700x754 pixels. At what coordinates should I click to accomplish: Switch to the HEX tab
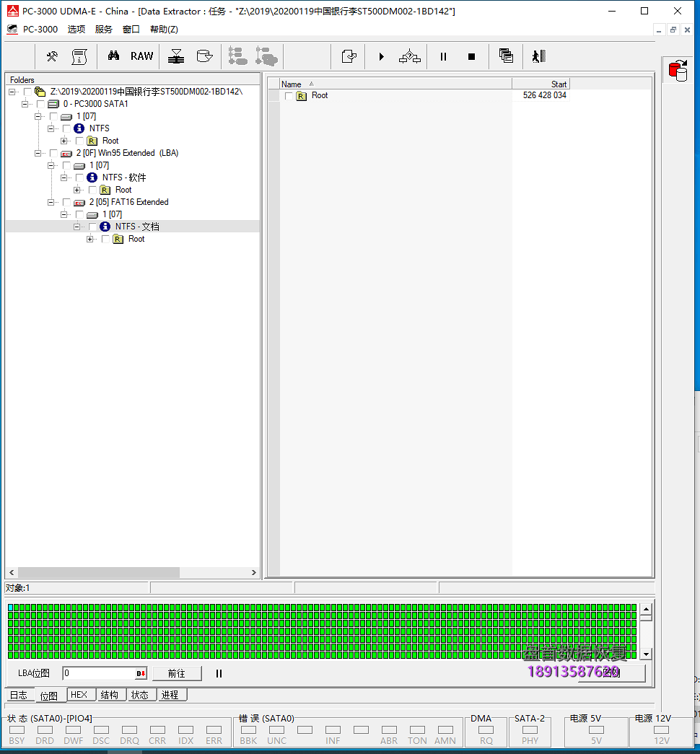point(79,695)
